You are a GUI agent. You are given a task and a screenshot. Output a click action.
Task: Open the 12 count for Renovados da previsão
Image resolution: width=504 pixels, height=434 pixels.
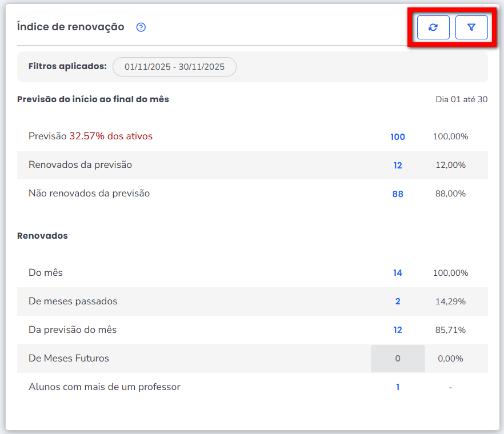tap(398, 166)
